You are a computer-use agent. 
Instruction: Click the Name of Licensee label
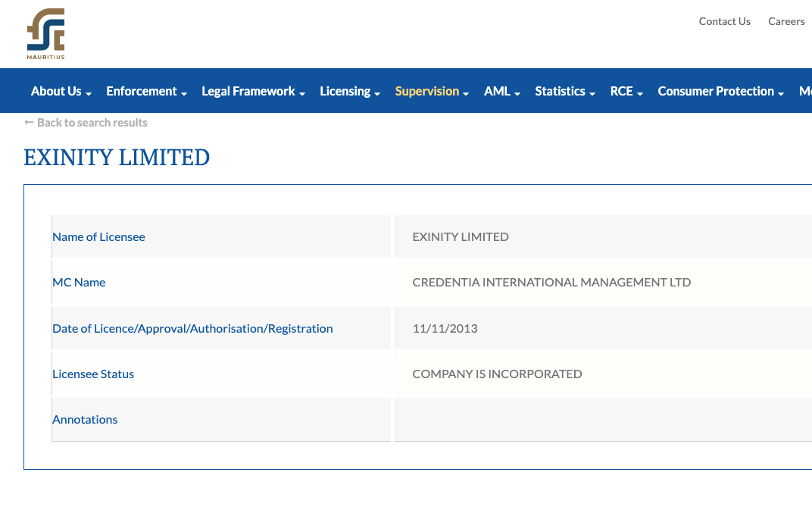click(98, 237)
